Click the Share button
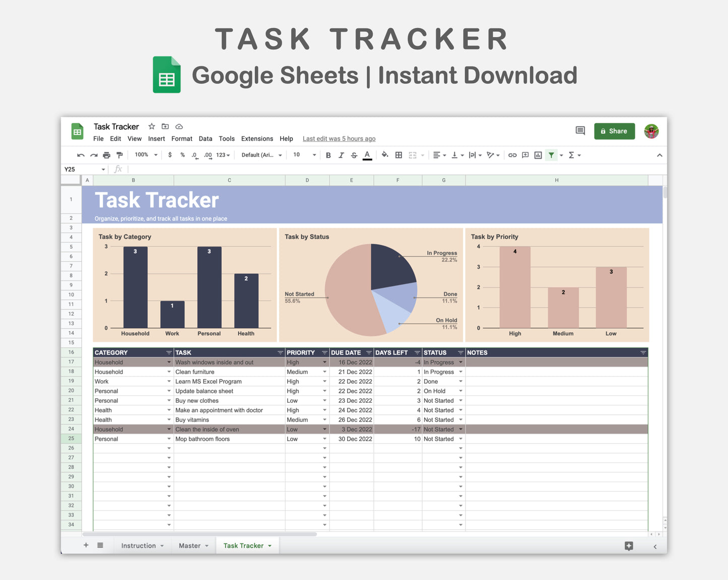This screenshot has width=728, height=580. coord(614,131)
